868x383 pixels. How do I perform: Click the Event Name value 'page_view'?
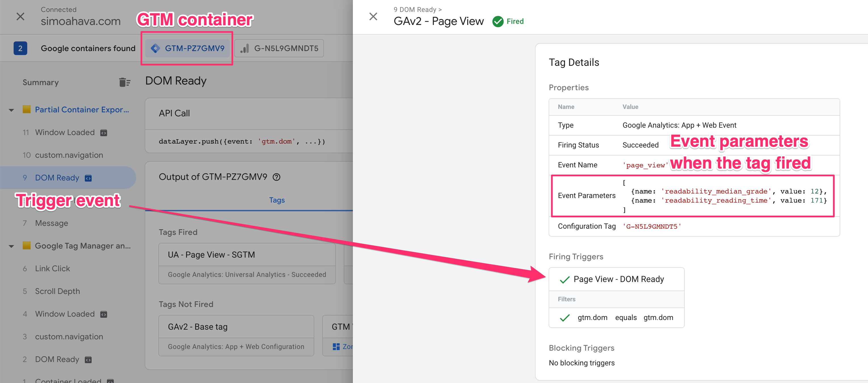[645, 165]
